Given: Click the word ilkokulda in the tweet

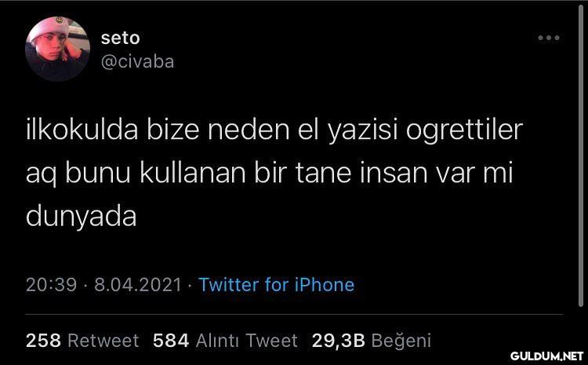Looking at the screenshot, I should coord(82,130).
